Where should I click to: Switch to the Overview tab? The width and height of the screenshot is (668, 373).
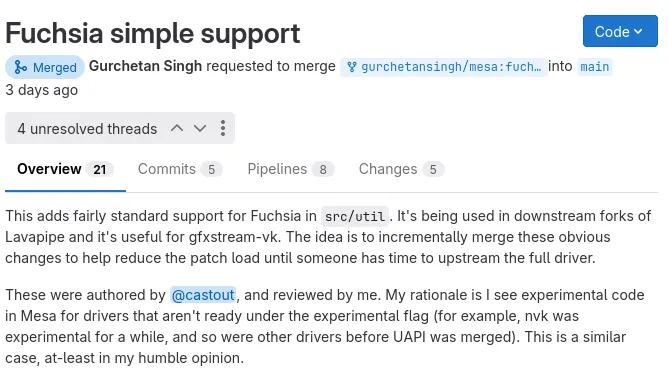65,169
